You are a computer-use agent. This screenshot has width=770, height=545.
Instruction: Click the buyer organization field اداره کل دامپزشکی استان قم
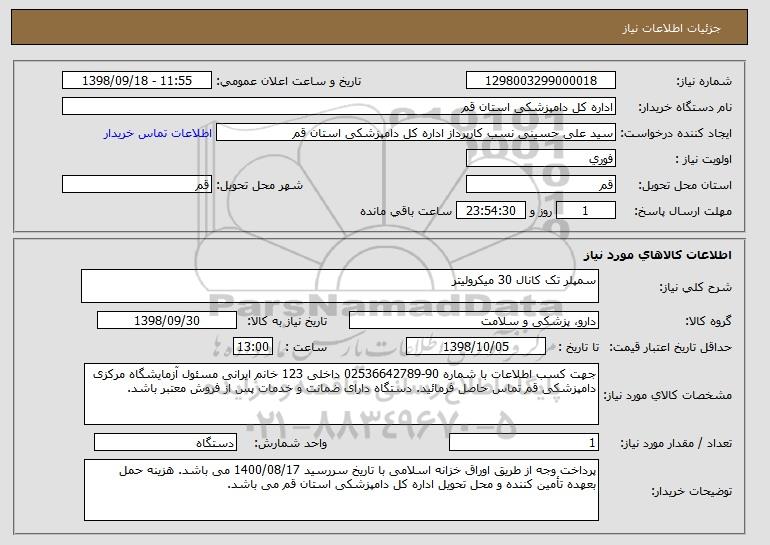339,107
